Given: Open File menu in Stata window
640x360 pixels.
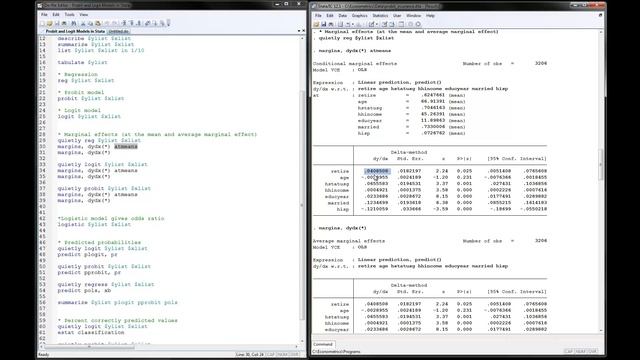Looking at the screenshot, I should click(x=318, y=16).
